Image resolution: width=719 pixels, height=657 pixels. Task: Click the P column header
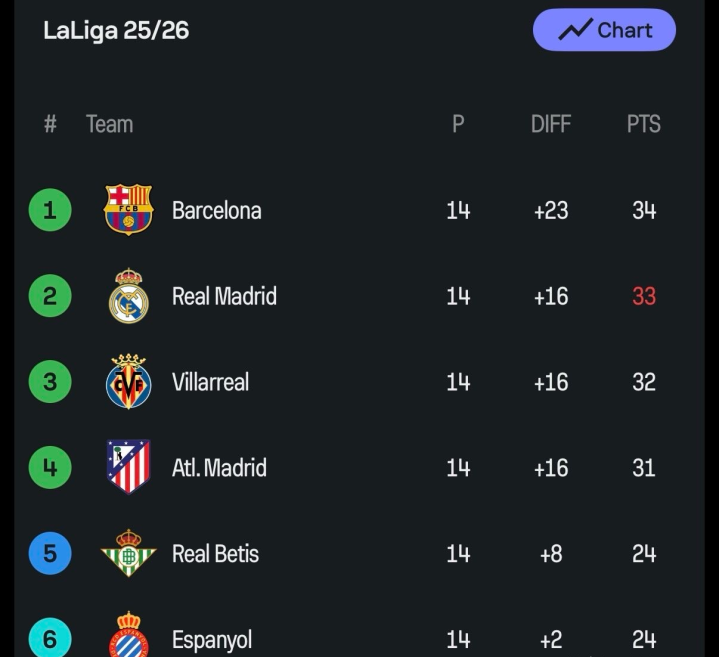[x=458, y=124]
